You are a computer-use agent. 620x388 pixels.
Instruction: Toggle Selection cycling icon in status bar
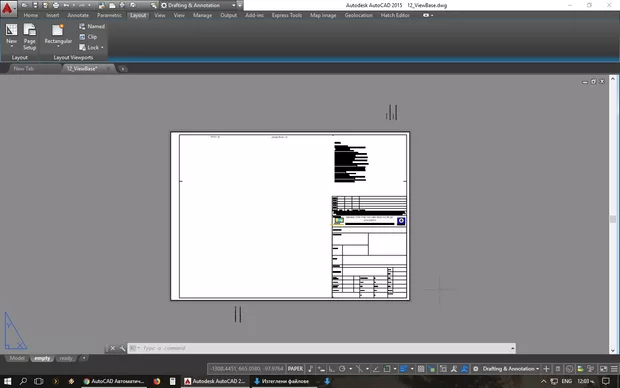tap(432, 369)
